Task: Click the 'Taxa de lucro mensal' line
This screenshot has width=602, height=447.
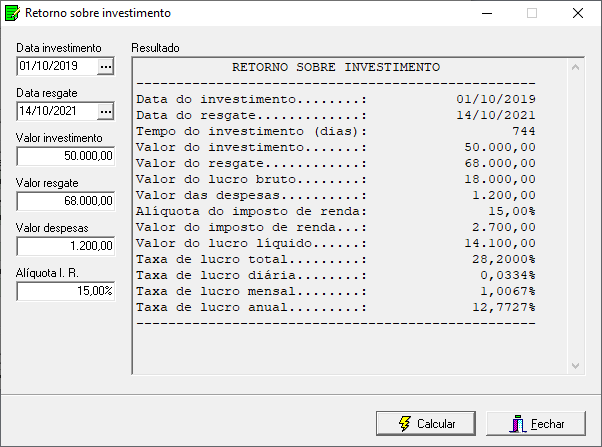Action: click(x=336, y=291)
